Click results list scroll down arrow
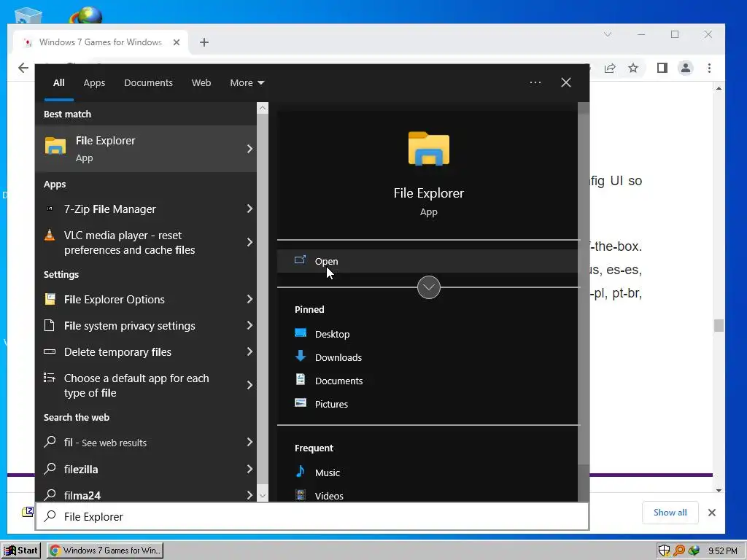The image size is (747, 560). pyautogui.click(x=263, y=496)
